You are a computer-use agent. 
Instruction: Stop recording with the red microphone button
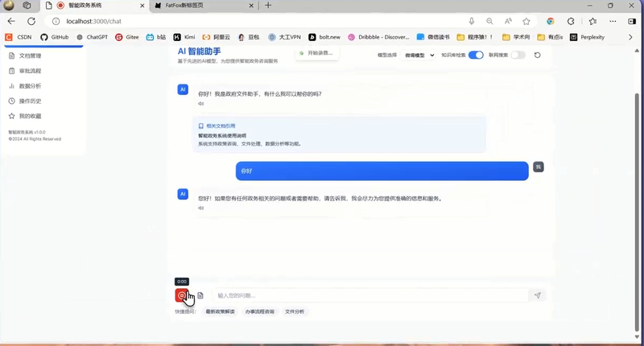pos(182,295)
